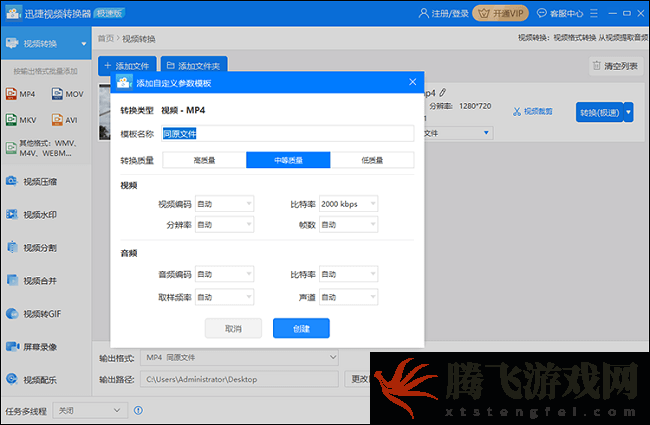Viewport: 650px width, 425px height.
Task: Expand the 输出格式 MP4 同原文件 dropdown
Action: click(240, 357)
